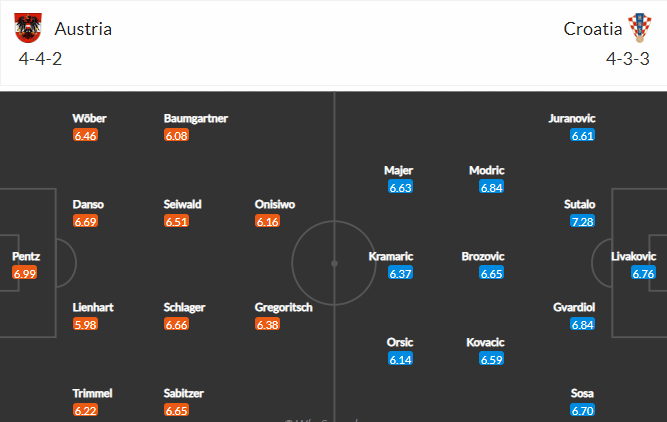Click the Croatia team crest icon
667x422 pixels.
[x=640, y=28]
